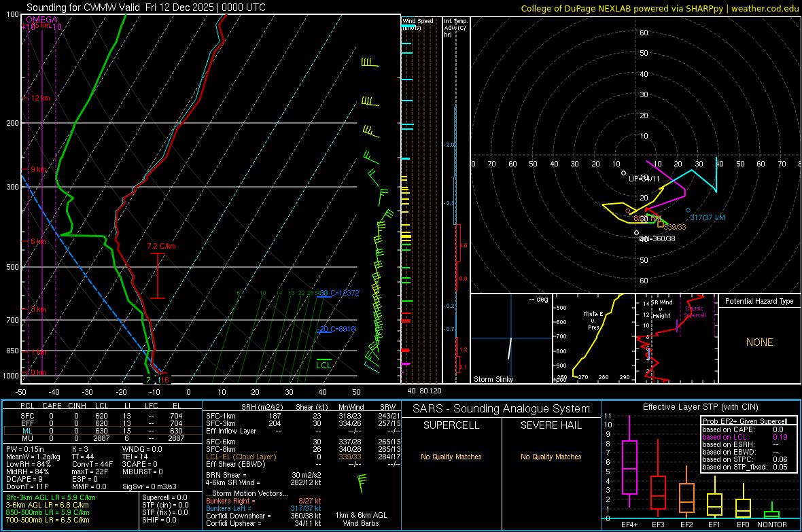The height and width of the screenshot is (532, 802).
Task: Select the SFC parcel row
Action: (x=101, y=416)
